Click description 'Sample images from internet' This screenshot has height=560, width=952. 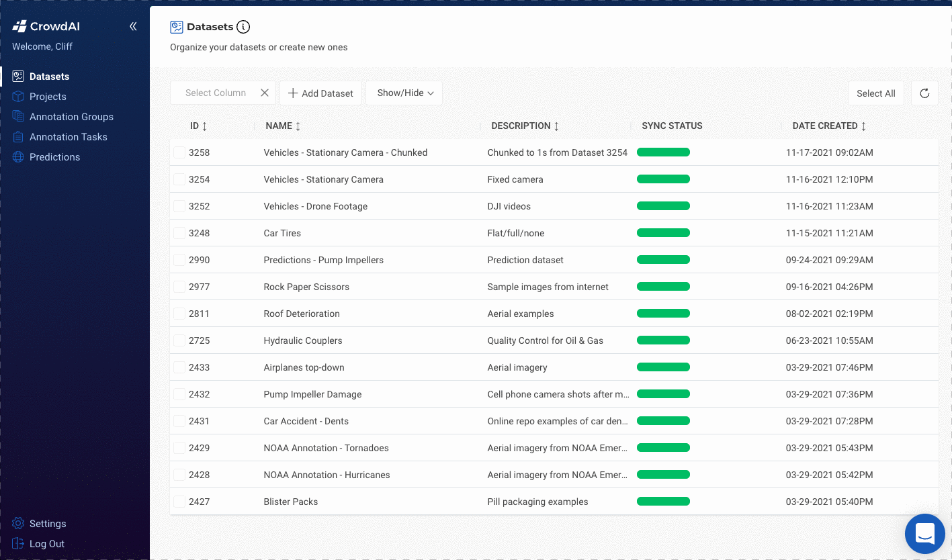tap(548, 287)
